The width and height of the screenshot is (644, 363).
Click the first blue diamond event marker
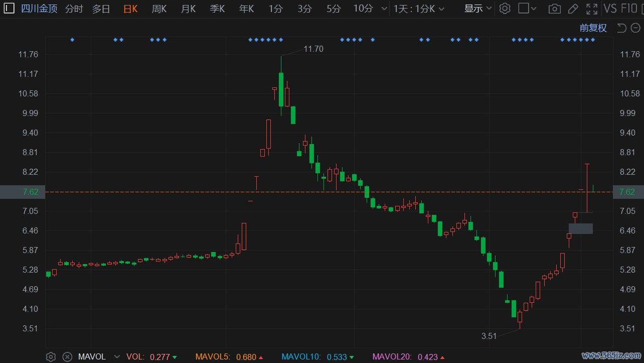[x=72, y=40]
